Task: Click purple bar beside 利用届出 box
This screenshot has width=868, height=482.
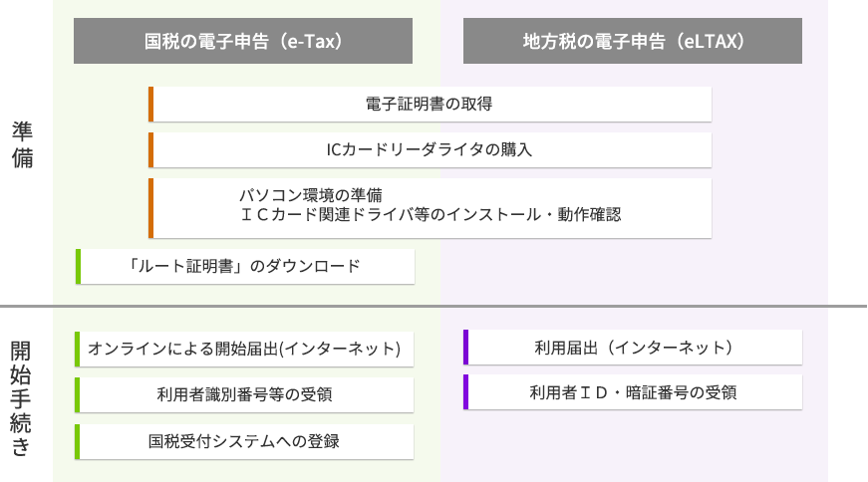Action: (465, 348)
